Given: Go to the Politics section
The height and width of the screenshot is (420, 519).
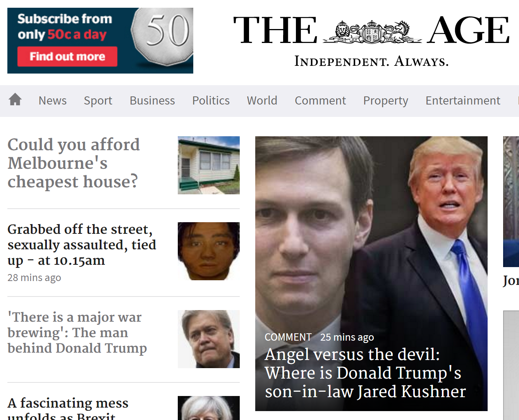Looking at the screenshot, I should 211,101.
